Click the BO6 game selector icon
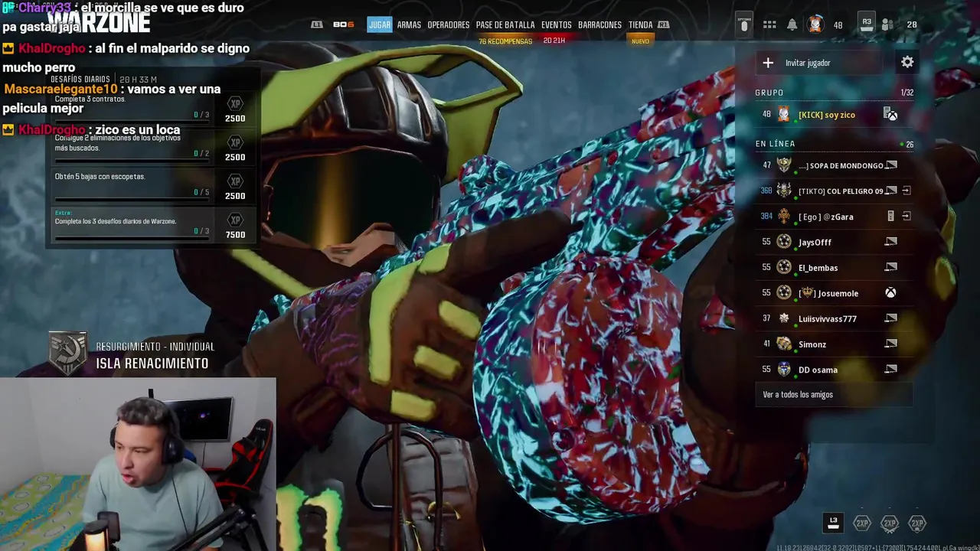Viewport: 980px width, 551px height. click(x=344, y=24)
